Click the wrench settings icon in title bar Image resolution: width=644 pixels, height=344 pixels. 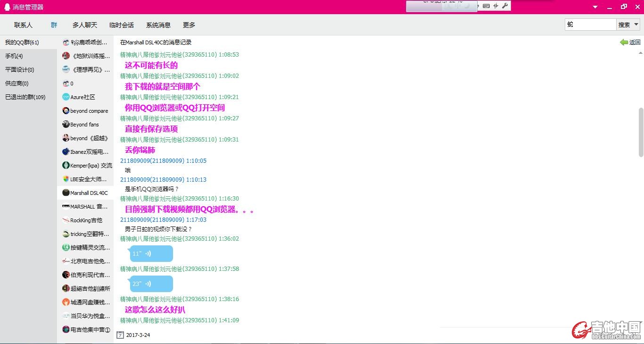pyautogui.click(x=505, y=6)
